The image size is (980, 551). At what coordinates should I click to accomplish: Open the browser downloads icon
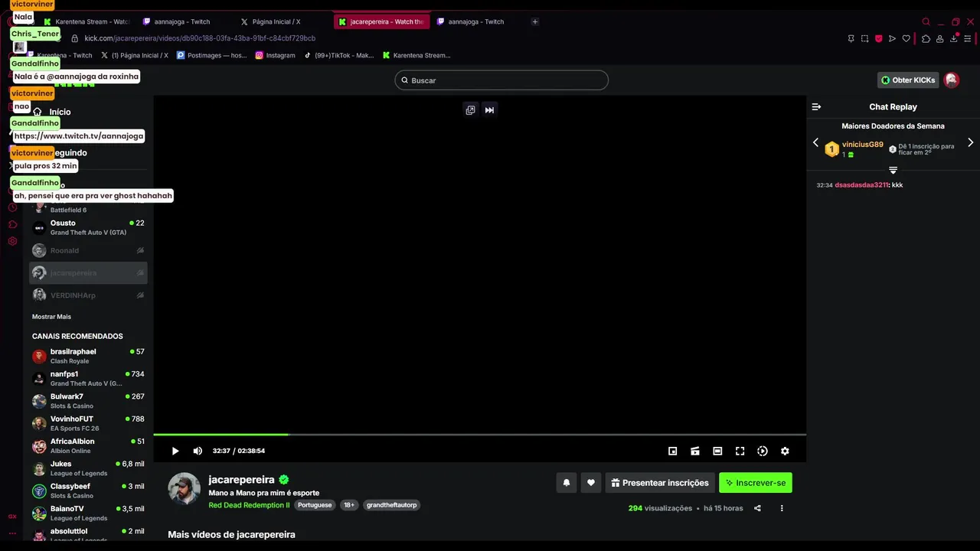click(953, 38)
